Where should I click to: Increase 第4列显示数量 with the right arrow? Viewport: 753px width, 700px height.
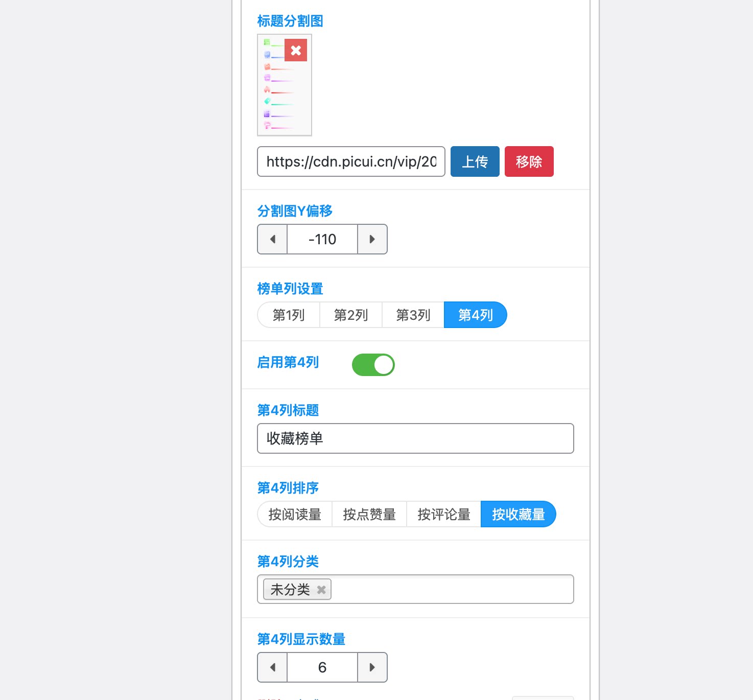(372, 667)
